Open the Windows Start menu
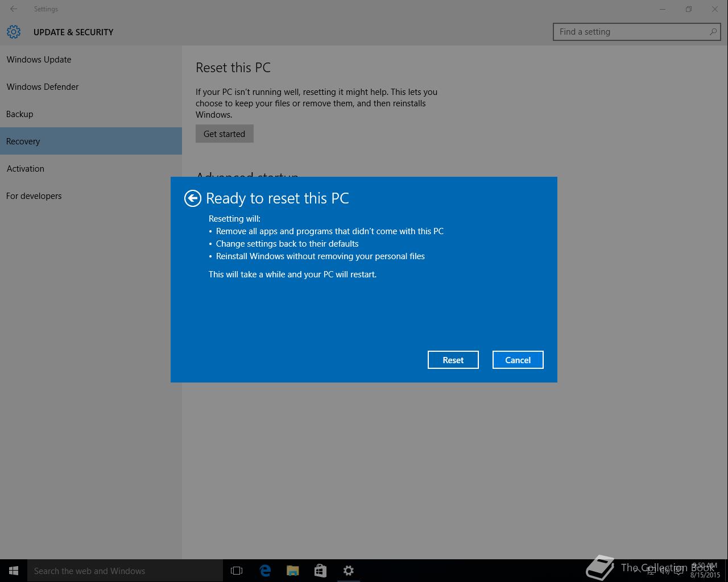The width and height of the screenshot is (728, 582). click(14, 571)
